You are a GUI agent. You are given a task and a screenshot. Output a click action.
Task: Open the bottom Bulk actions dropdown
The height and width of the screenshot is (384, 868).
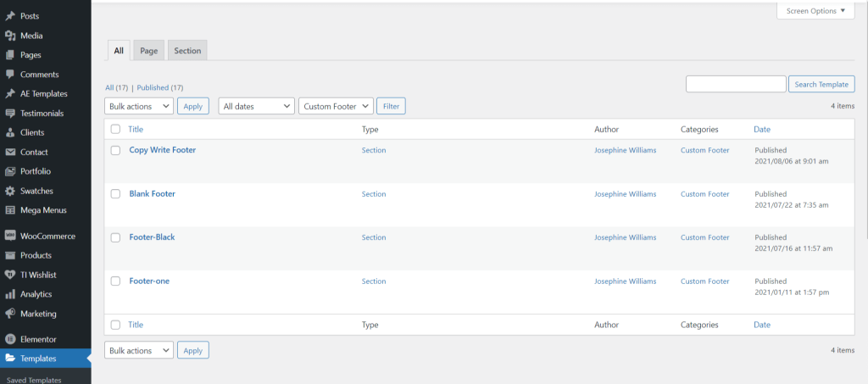click(139, 350)
